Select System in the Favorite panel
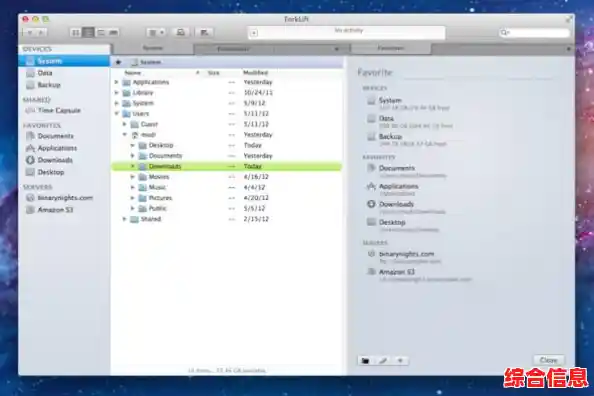Screen dimensions: 594x396 tap(408, 103)
